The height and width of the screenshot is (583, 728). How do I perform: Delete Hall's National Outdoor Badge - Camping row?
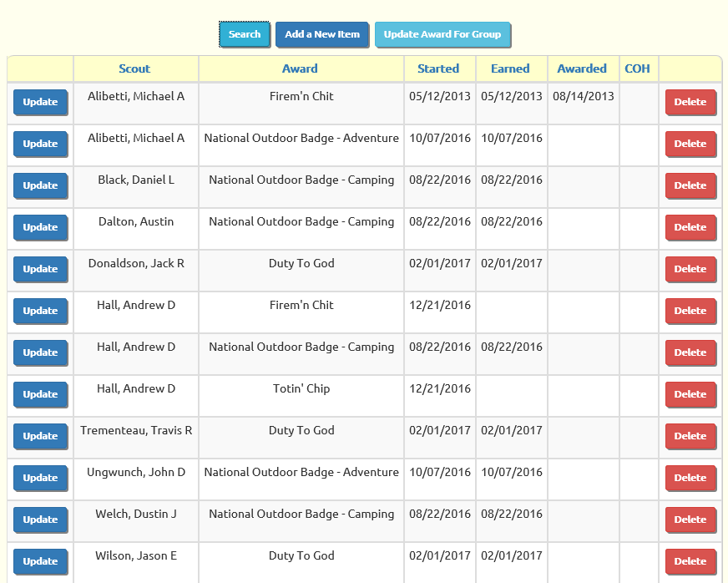(690, 353)
